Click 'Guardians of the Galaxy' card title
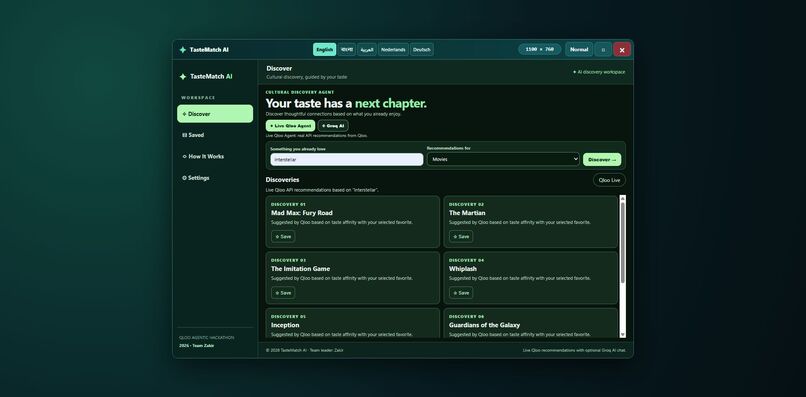This screenshot has height=397, width=806. [484, 325]
